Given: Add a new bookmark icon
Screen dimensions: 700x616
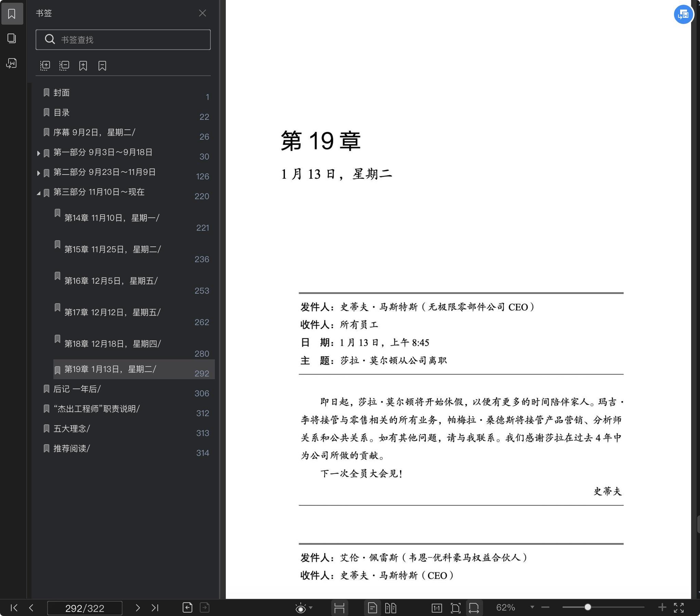Looking at the screenshot, I should [83, 65].
